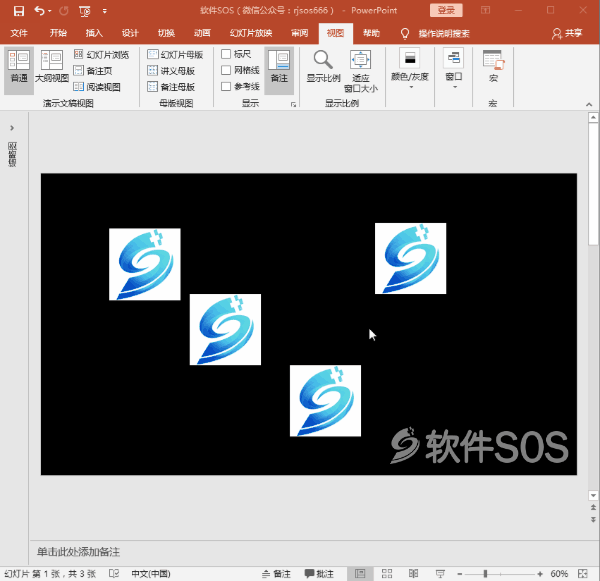
Task: Go to the 动画 tab
Action: pos(202,33)
